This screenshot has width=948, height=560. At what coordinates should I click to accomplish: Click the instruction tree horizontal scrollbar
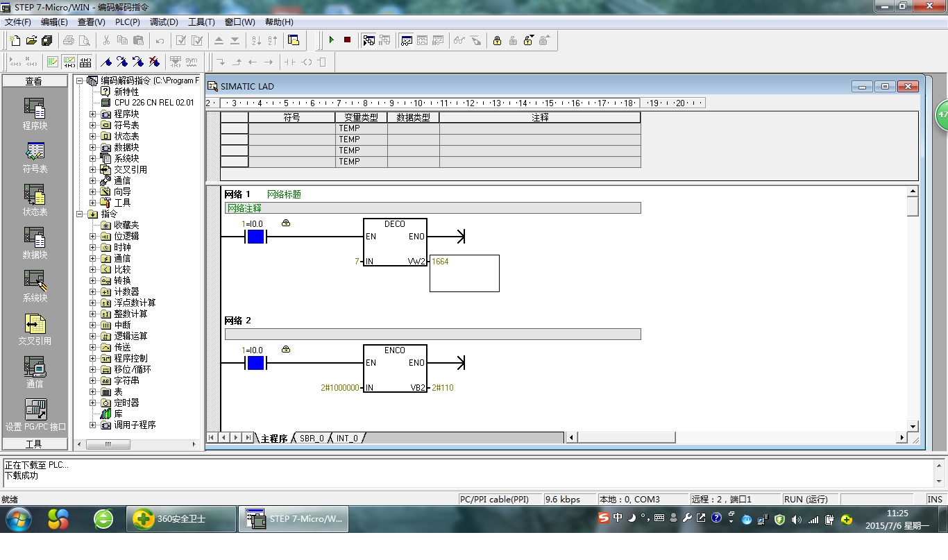point(137,444)
